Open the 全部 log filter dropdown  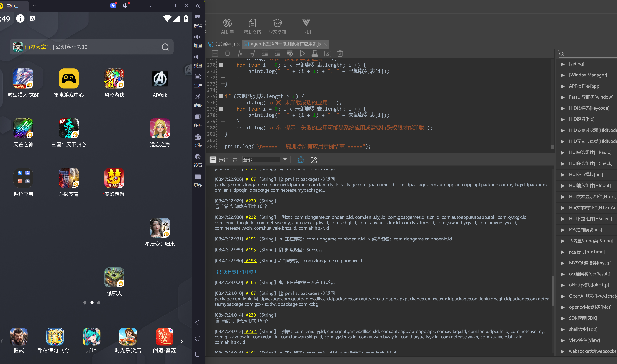click(x=266, y=160)
